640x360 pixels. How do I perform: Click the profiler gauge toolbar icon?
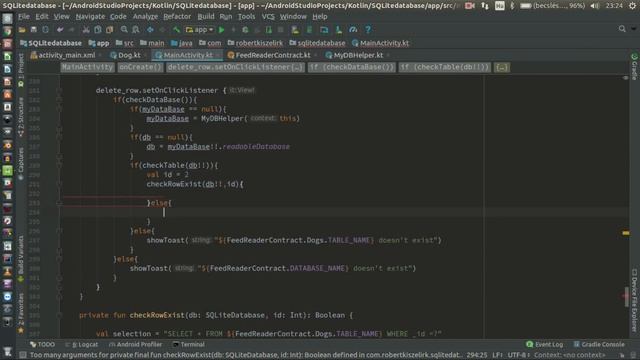[x=353, y=30]
